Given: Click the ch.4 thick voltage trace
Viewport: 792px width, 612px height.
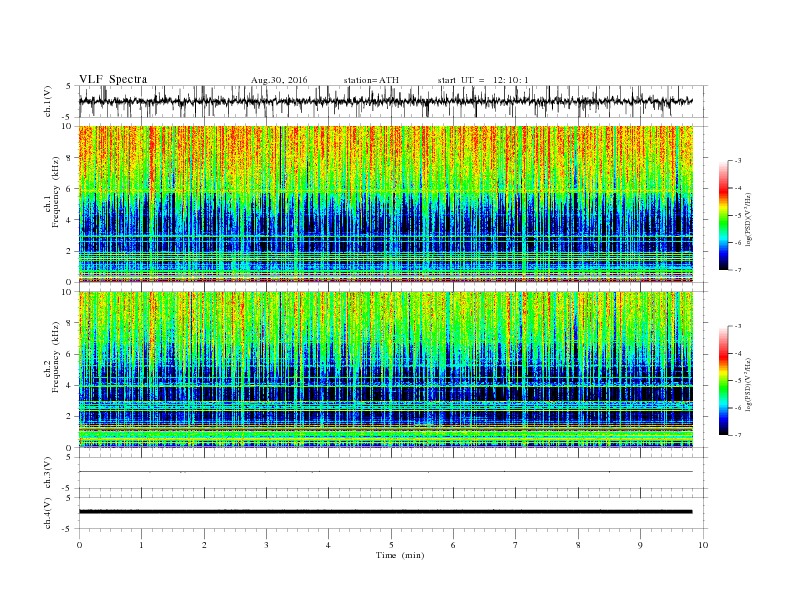Looking at the screenshot, I should (385, 512).
